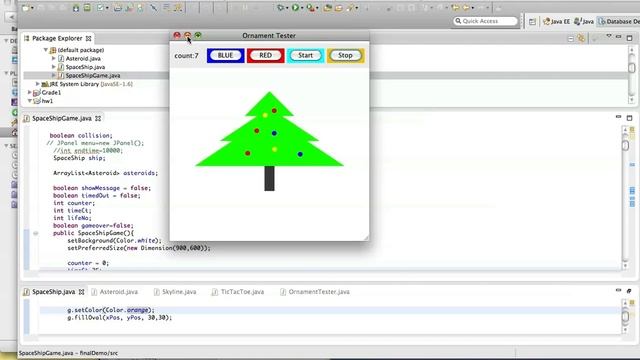Expand the JRE System Library node
640x360 pixels.
pyautogui.click(x=38, y=84)
